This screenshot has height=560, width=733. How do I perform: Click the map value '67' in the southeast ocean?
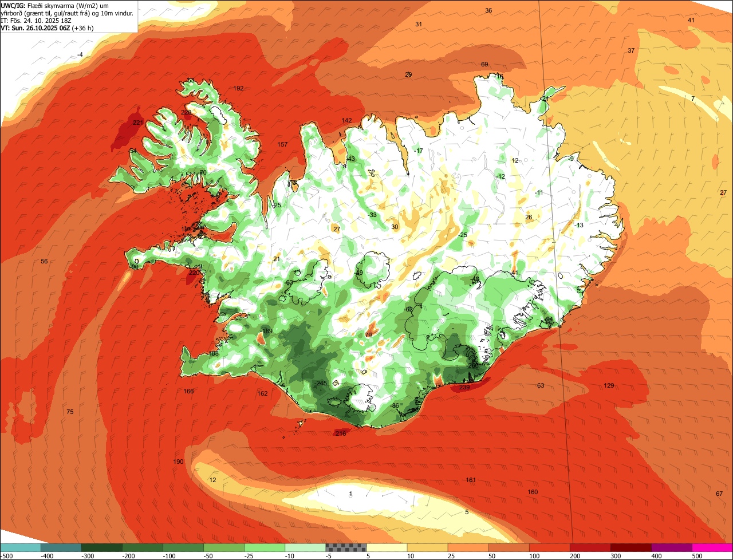[719, 494]
